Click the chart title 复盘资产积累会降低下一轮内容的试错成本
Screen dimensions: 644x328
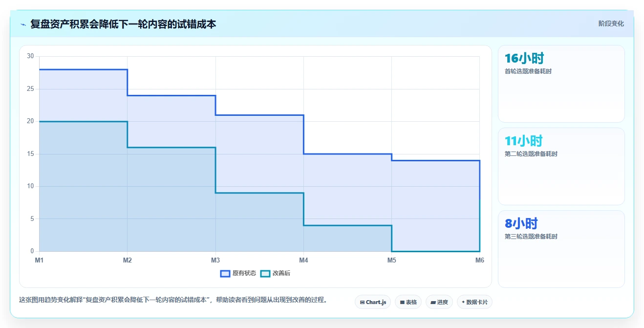pyautogui.click(x=123, y=24)
